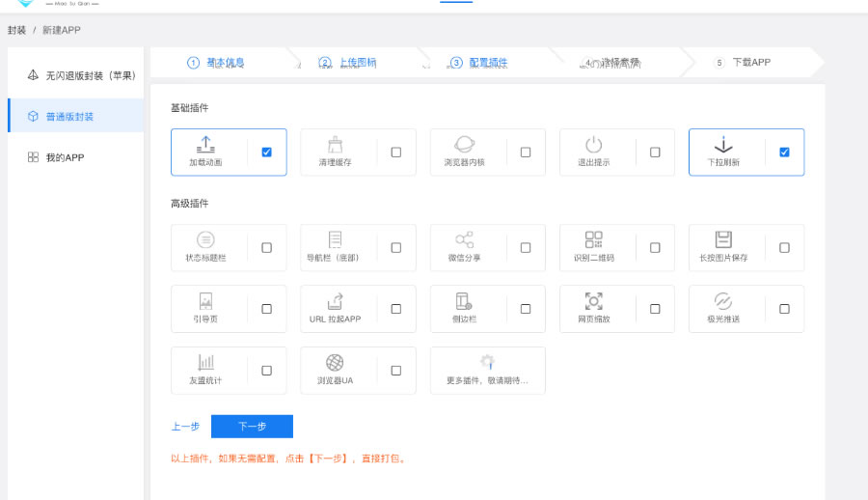868x500 pixels.
Task: Go to step 1 基本信息
Action: point(216,63)
